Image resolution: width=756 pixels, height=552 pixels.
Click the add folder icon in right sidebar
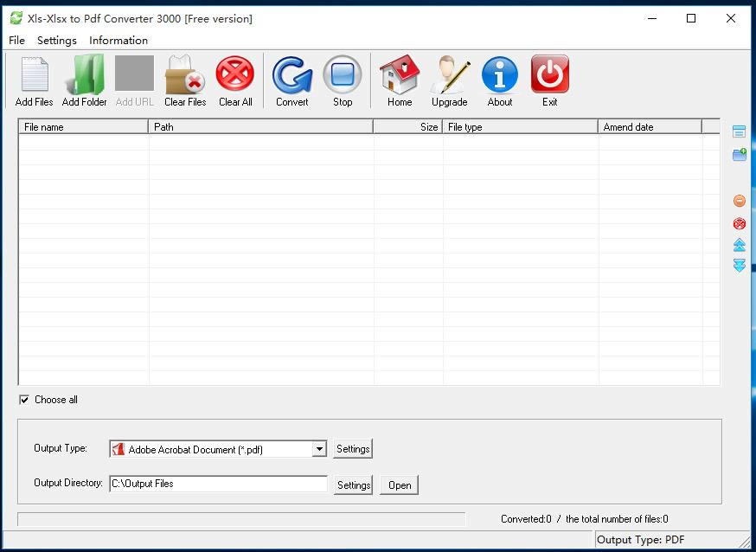(739, 154)
